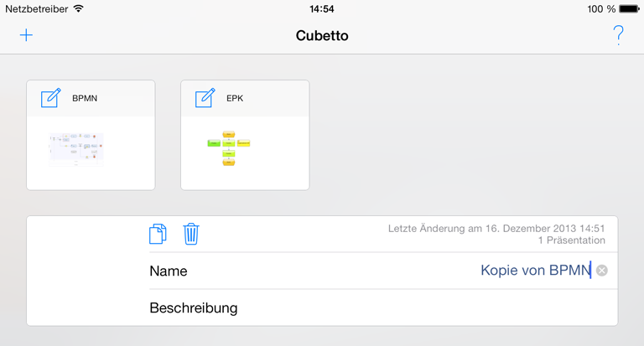Tap the Letzte Änderung date text
Image resolution: width=644 pixels, height=346 pixels.
496,229
